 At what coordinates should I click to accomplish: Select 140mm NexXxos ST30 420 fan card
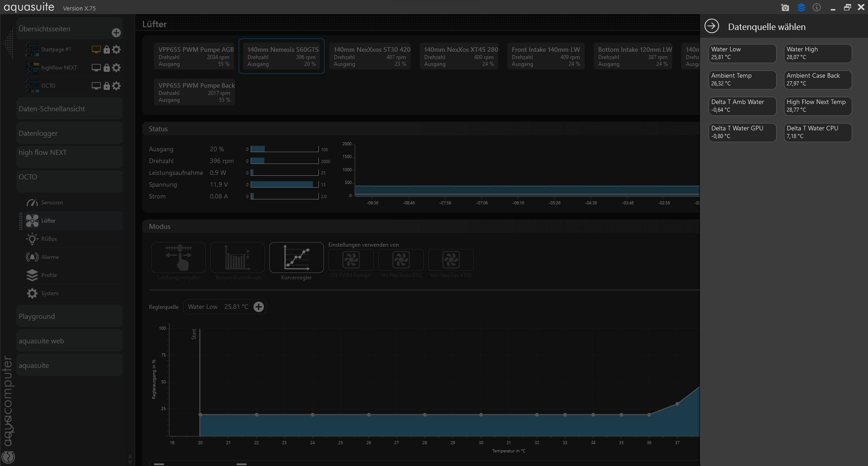pyautogui.click(x=370, y=56)
